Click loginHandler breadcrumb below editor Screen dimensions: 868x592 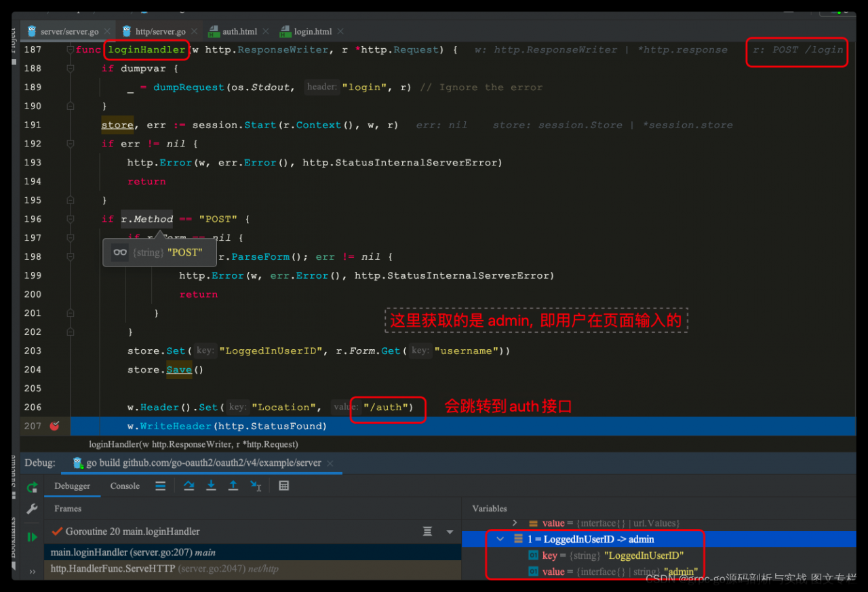(193, 444)
